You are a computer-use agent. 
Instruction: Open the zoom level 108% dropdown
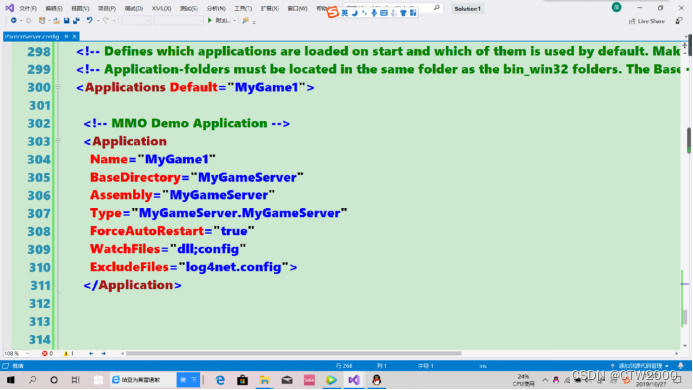coord(27,354)
